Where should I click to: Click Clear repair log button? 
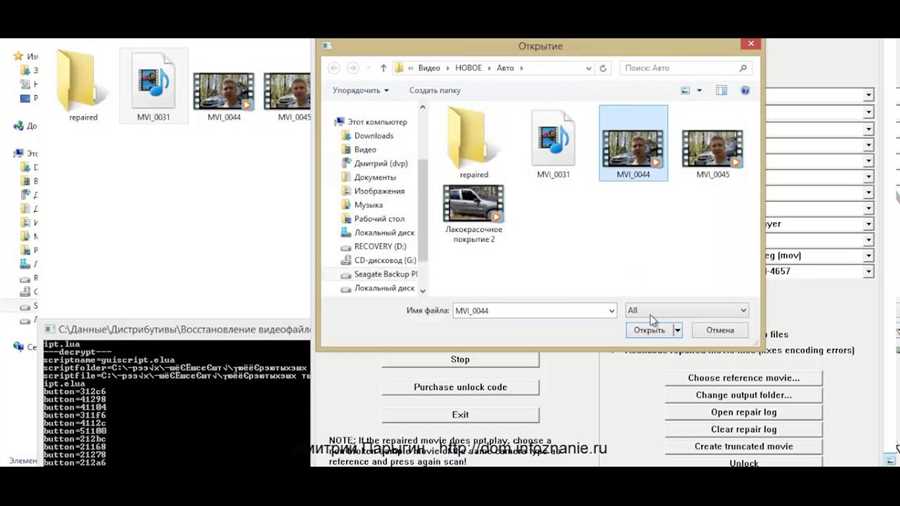click(744, 430)
